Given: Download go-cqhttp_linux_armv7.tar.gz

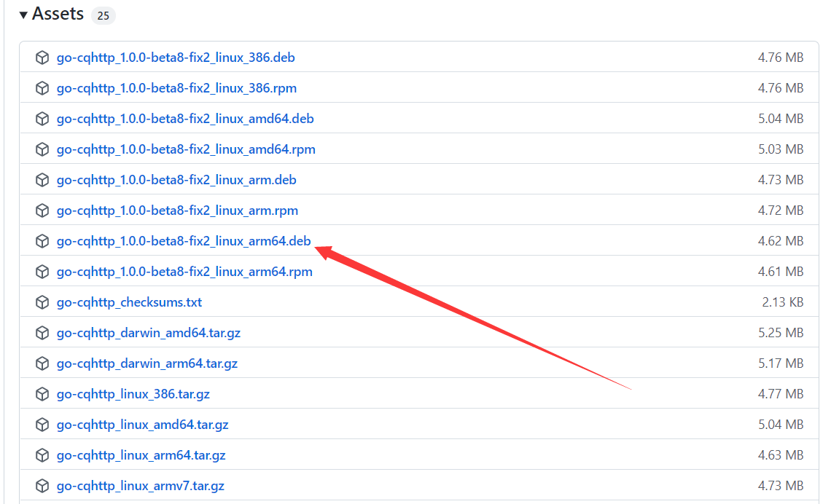Looking at the screenshot, I should click(141, 486).
